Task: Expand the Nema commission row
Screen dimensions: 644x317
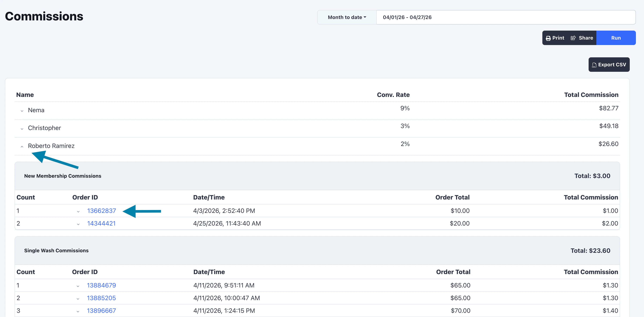Action: coord(22,111)
